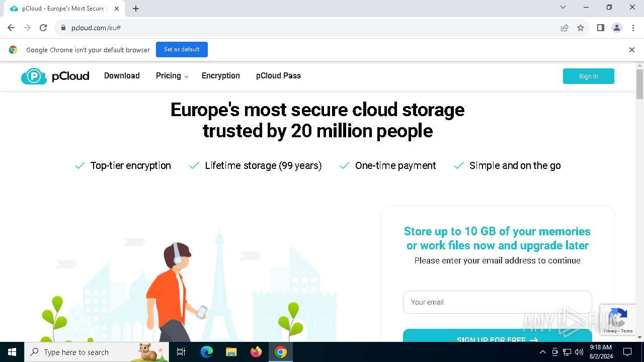The image size is (644, 362).
Task: Click the Sign in button
Action: pos(589,76)
